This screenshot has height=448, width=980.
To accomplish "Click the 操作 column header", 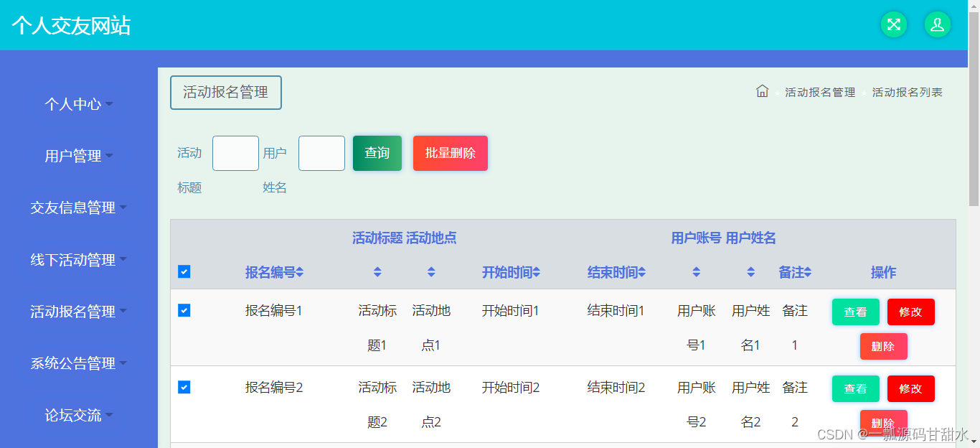I will [883, 272].
